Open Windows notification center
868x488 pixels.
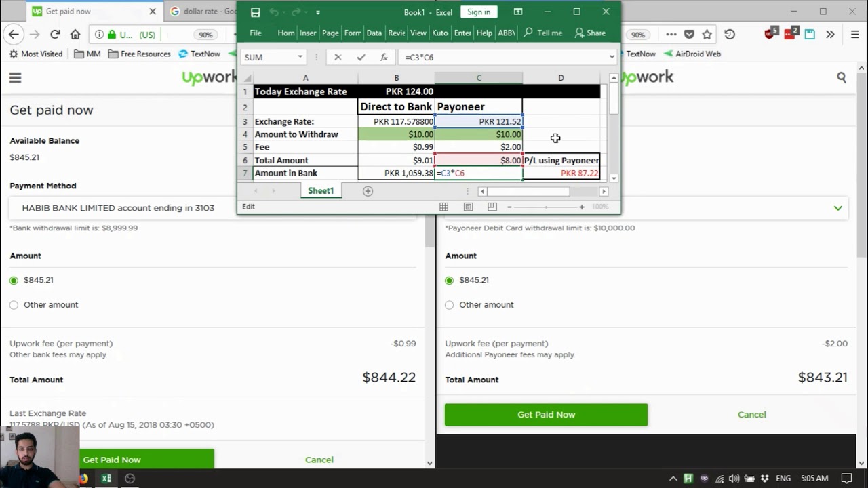pyautogui.click(x=846, y=479)
